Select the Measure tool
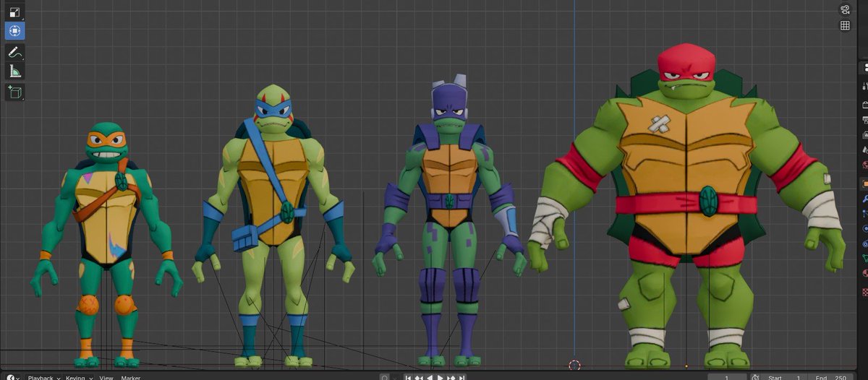This screenshot has width=868, height=380. pos(14,71)
